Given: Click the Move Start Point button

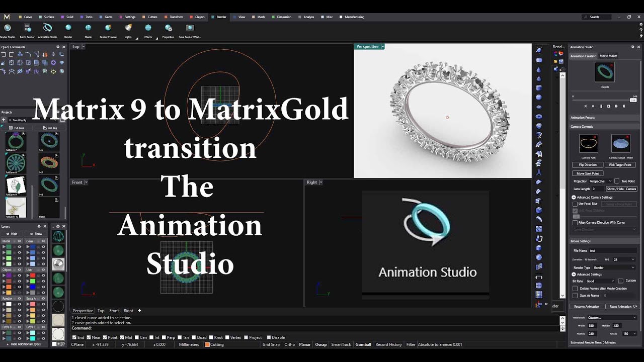Looking at the screenshot, I should point(588,173).
